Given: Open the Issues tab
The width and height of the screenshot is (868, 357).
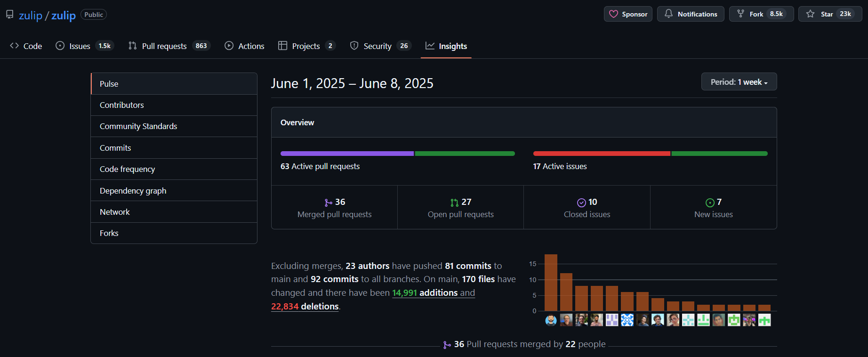Looking at the screenshot, I should pyautogui.click(x=79, y=46).
